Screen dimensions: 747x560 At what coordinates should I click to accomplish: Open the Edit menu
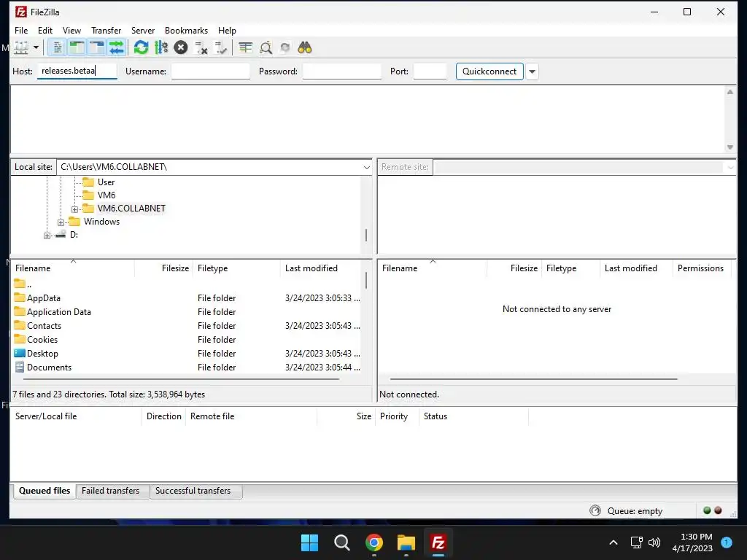(45, 31)
